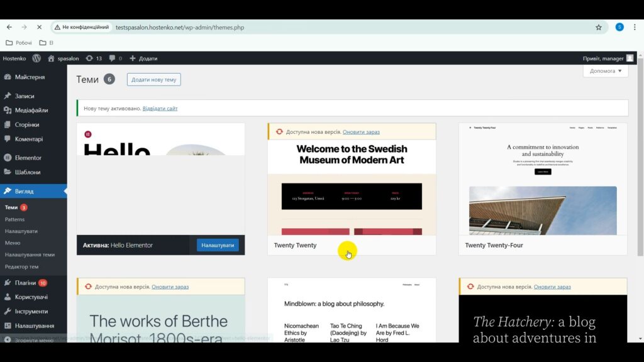Screen dimensions: 644x362
Task: Click Привіт, manager greeting
Action: [x=603, y=58]
